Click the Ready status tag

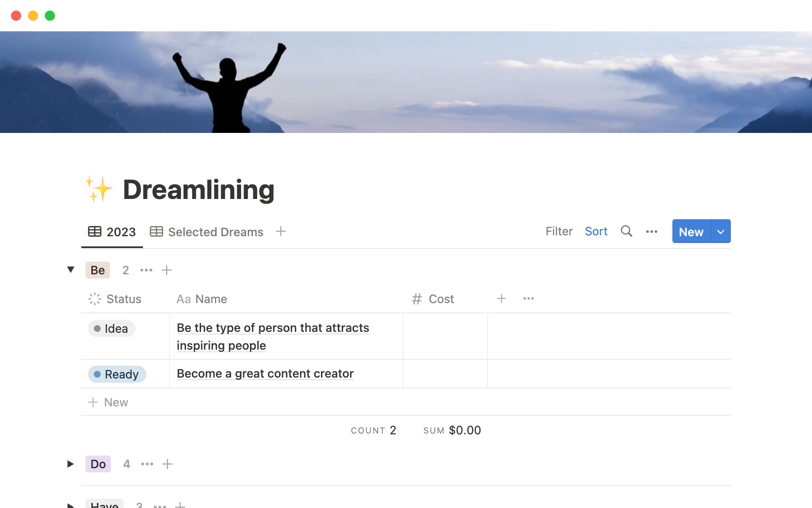[x=117, y=374]
